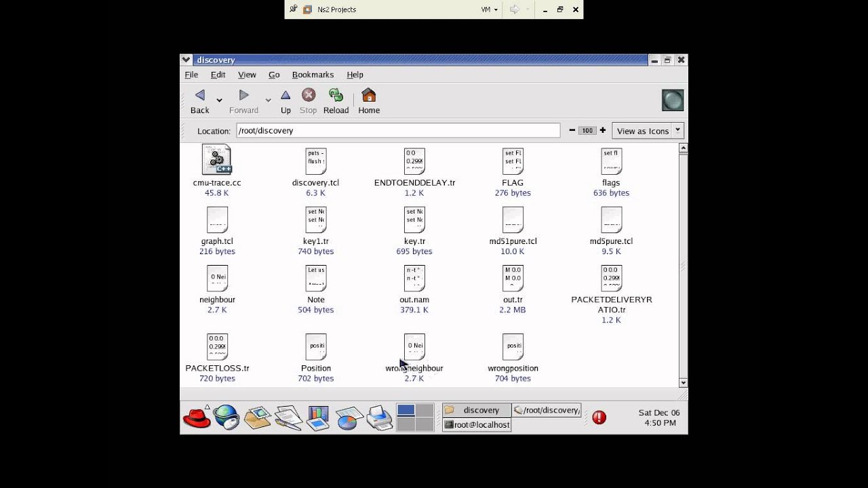This screenshot has height=488, width=868.
Task: Zoom in with the plus button
Action: pos(602,130)
